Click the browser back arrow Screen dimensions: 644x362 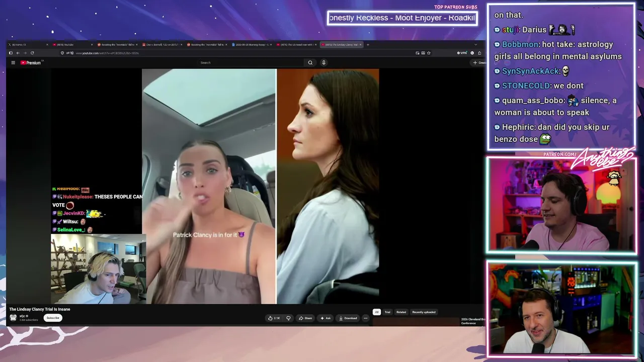[x=18, y=53]
